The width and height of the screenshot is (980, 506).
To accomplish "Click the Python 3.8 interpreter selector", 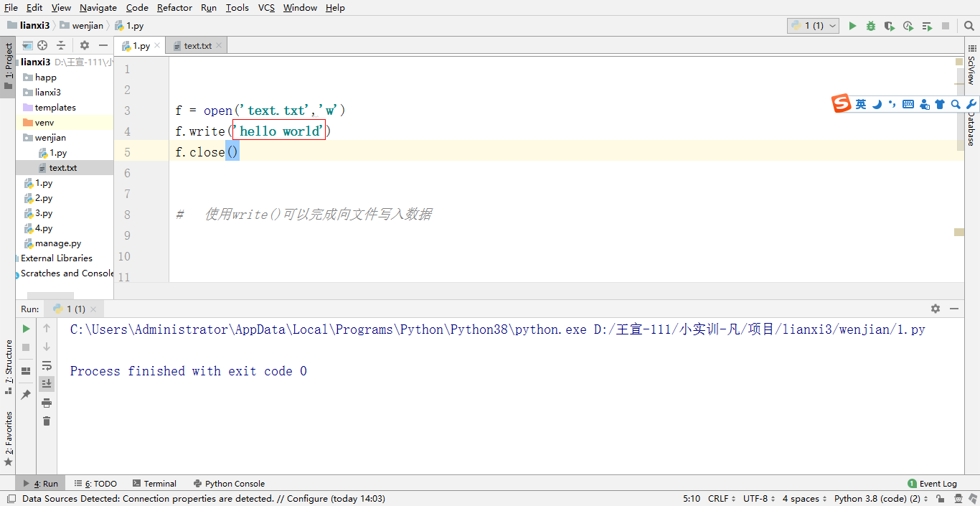I will coord(880,499).
